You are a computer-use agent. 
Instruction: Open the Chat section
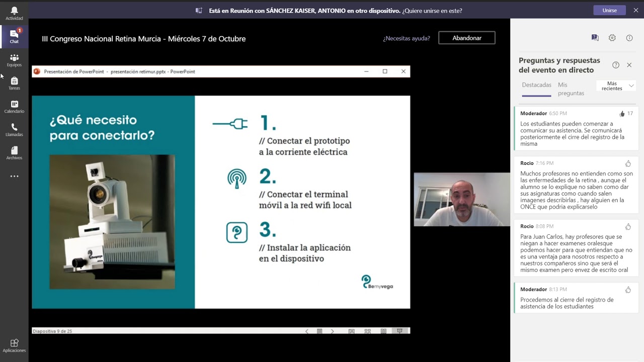[x=14, y=36]
